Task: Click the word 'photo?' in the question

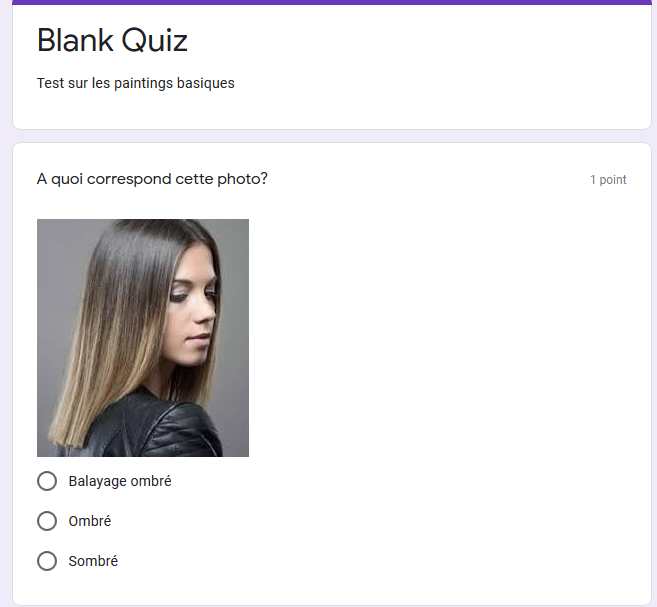Action: (x=242, y=179)
